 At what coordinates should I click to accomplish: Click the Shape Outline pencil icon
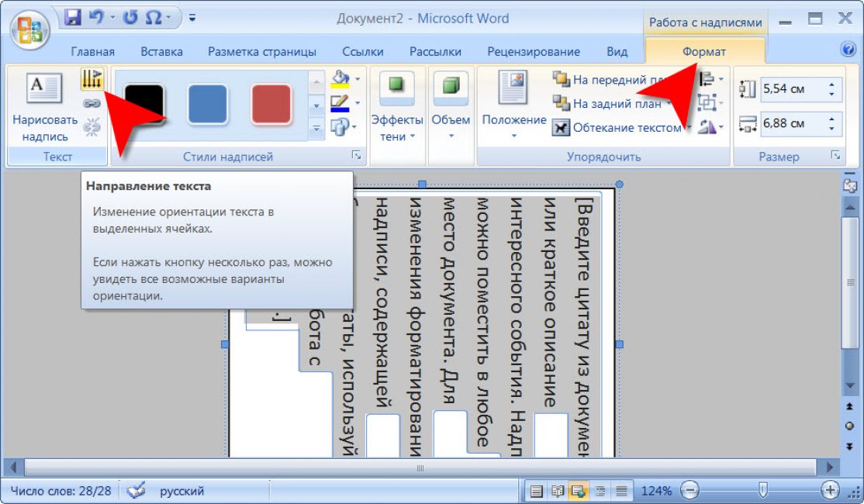340,103
